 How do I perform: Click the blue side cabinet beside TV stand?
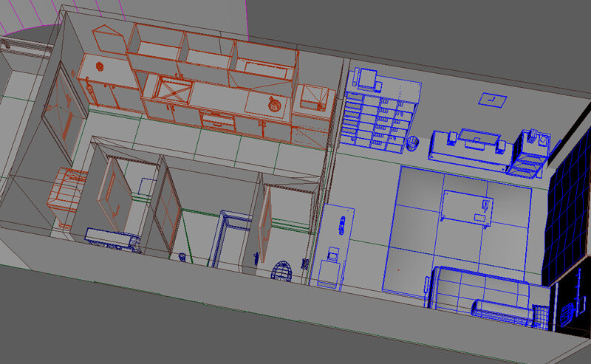pos(530,153)
